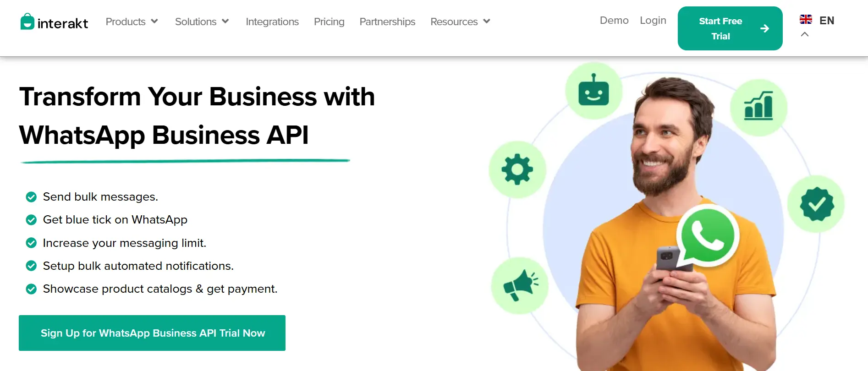
Task: Click the Start Free Trial button
Action: pos(730,28)
